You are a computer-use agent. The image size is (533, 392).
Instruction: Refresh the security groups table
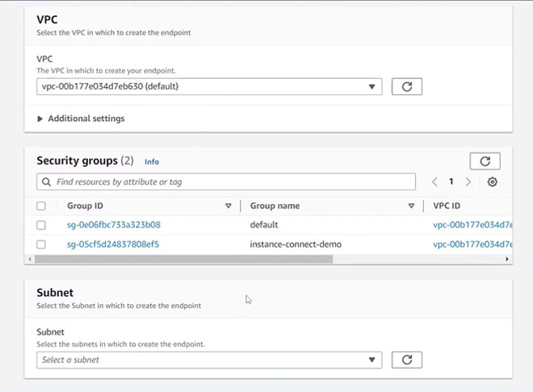coord(485,161)
